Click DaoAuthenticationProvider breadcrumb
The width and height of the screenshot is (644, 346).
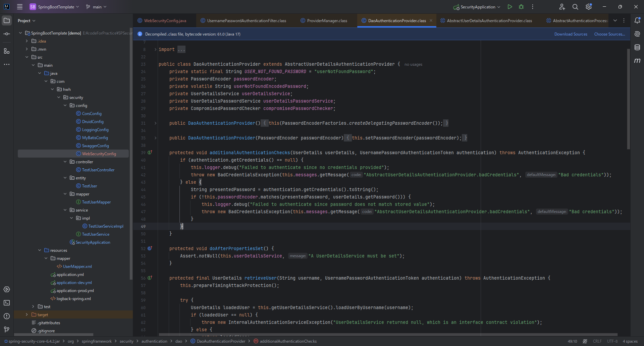coord(218,341)
